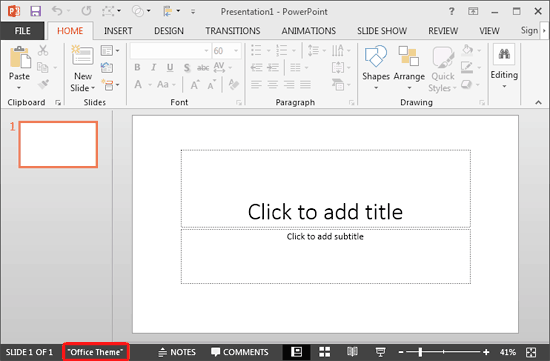
Task: Open the INSERT ribbon tab
Action: tap(118, 31)
